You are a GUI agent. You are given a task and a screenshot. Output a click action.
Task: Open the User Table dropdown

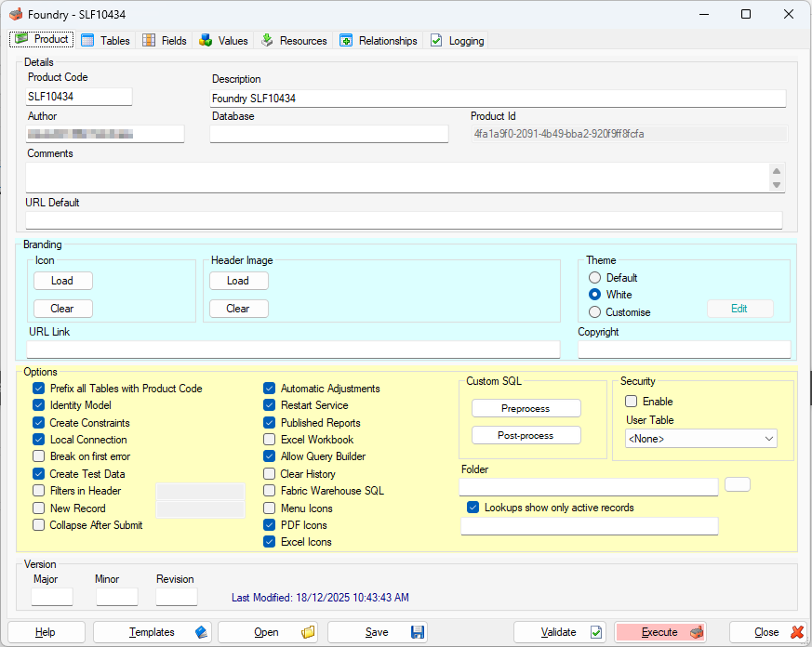point(701,439)
